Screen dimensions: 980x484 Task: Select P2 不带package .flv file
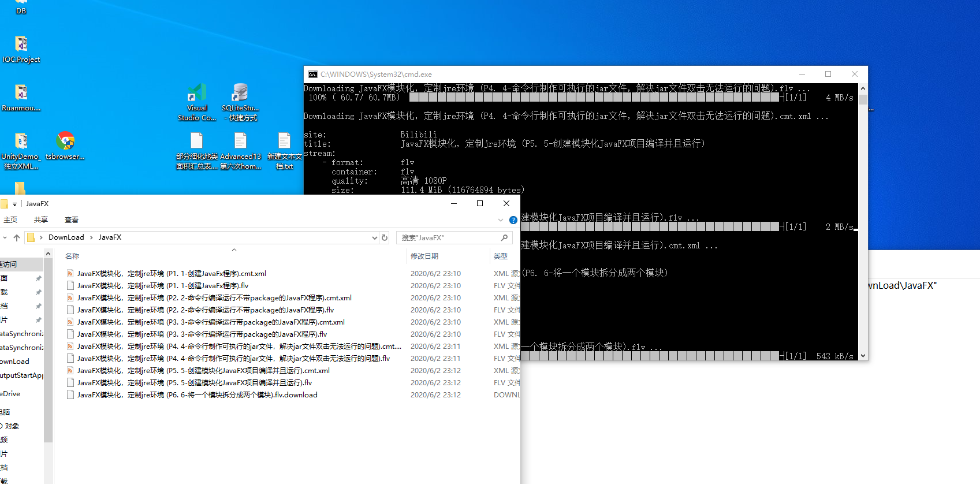206,310
